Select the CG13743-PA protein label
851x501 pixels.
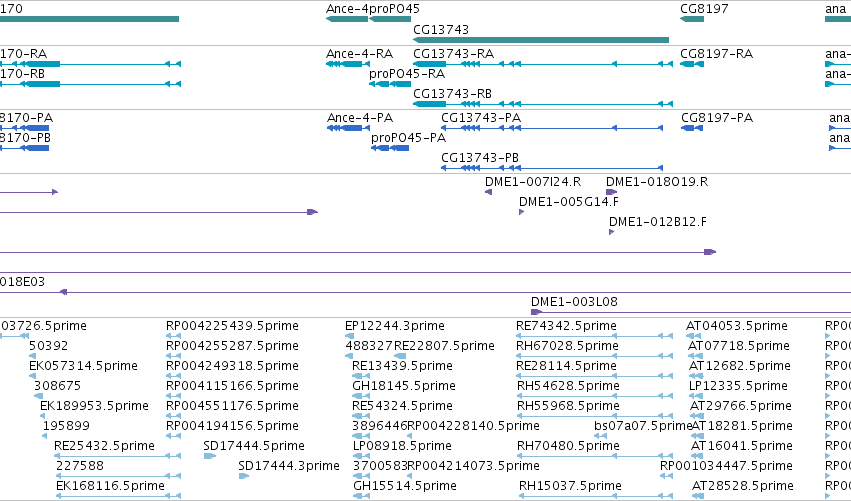[x=481, y=118]
